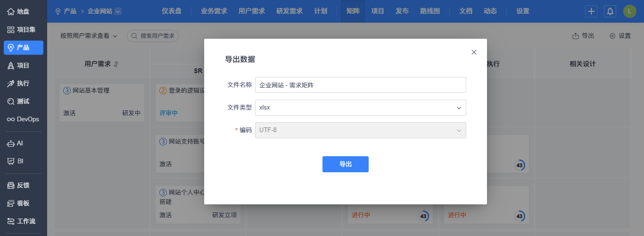The image size is (644, 236).
Task: Go to 研发需求 tab
Action: coord(289,11)
